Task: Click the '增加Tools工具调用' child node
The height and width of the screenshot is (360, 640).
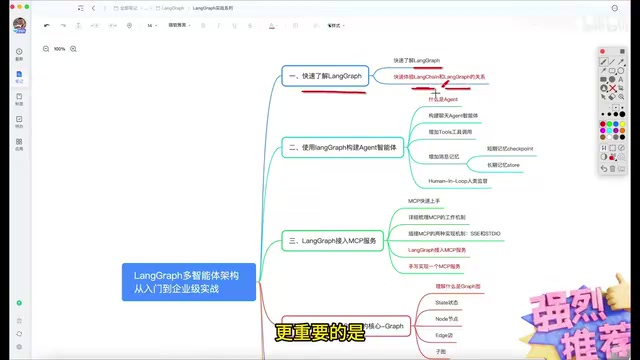Action: pyautogui.click(x=450, y=132)
